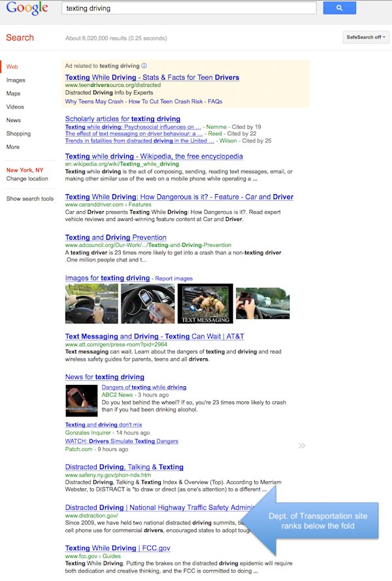Switch to Maps results
The height and width of the screenshot is (581, 392).
click(13, 93)
